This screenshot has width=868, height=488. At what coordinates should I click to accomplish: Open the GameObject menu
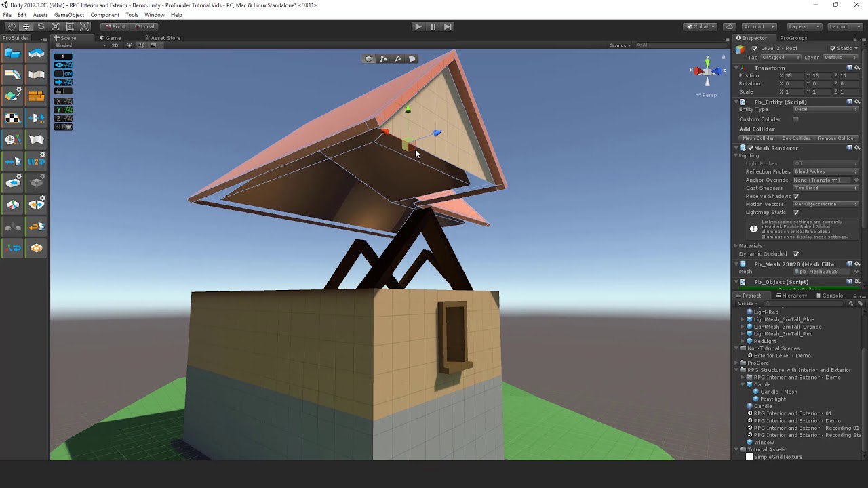click(x=69, y=15)
